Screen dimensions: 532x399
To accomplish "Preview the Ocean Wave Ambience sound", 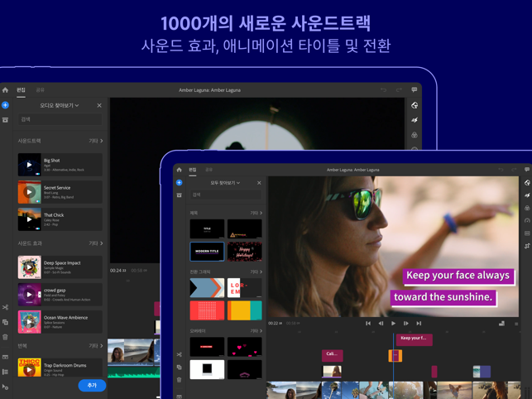I will 30,322.
